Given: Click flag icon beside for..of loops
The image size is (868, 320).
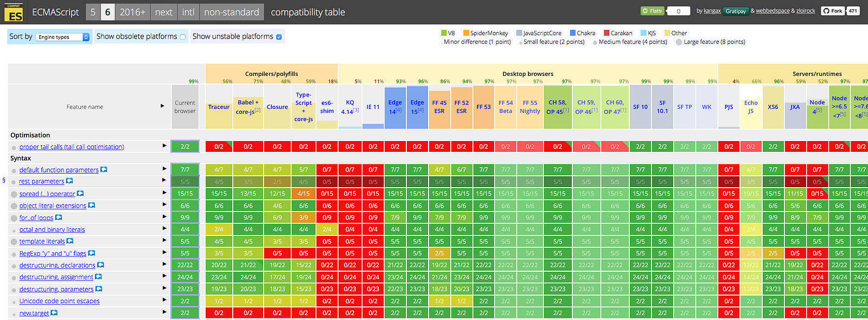Looking at the screenshot, I should [x=59, y=217].
